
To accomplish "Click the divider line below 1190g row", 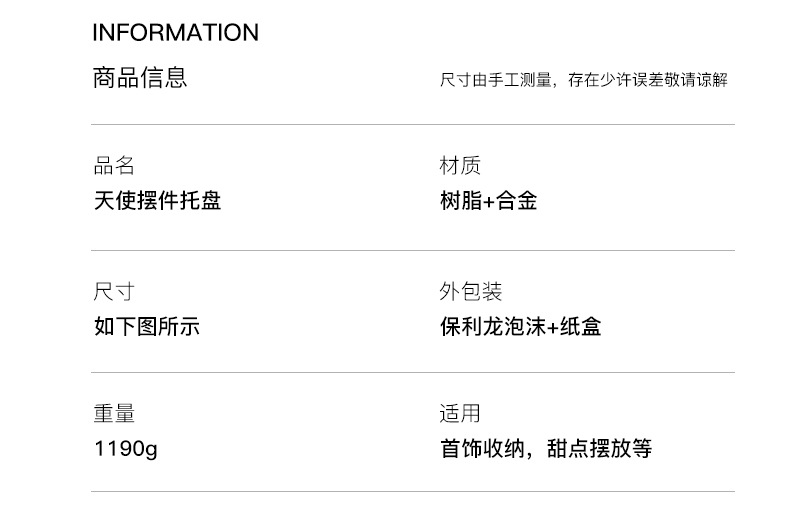I will click(x=413, y=491).
